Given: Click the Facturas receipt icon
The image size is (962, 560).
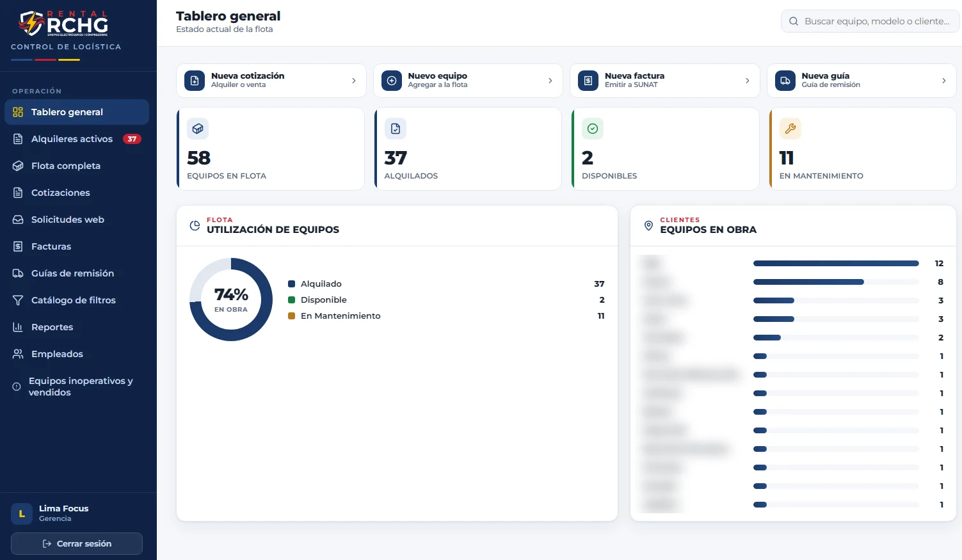Looking at the screenshot, I should (18, 246).
